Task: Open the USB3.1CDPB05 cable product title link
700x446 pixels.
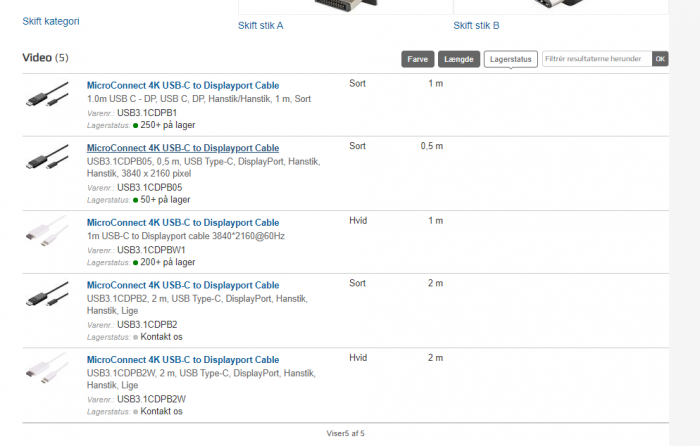Action: 183,148
